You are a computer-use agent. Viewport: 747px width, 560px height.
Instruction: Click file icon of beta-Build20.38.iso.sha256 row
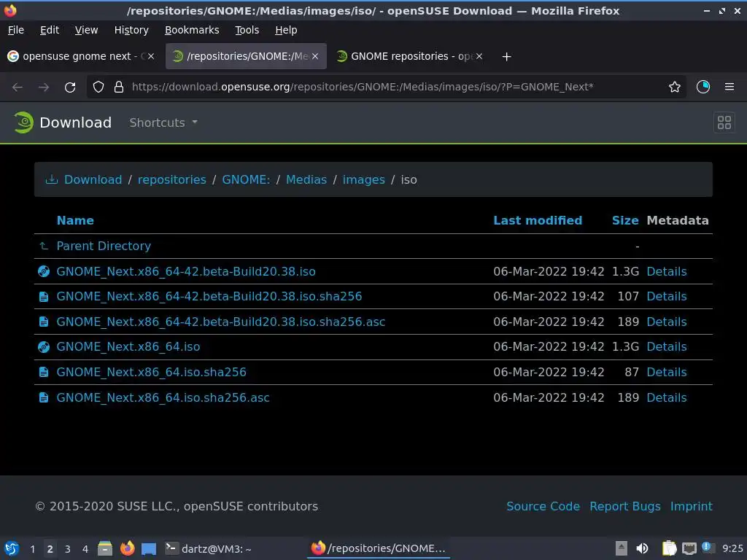pos(44,297)
